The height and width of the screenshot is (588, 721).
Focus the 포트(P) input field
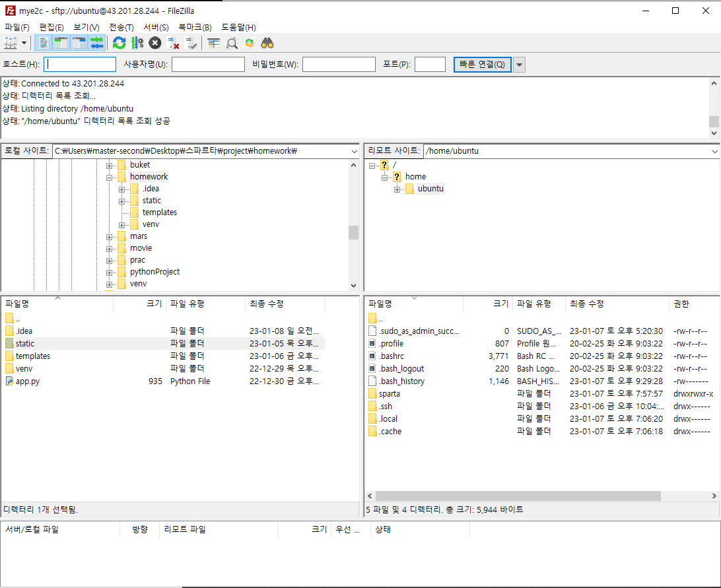(x=430, y=65)
